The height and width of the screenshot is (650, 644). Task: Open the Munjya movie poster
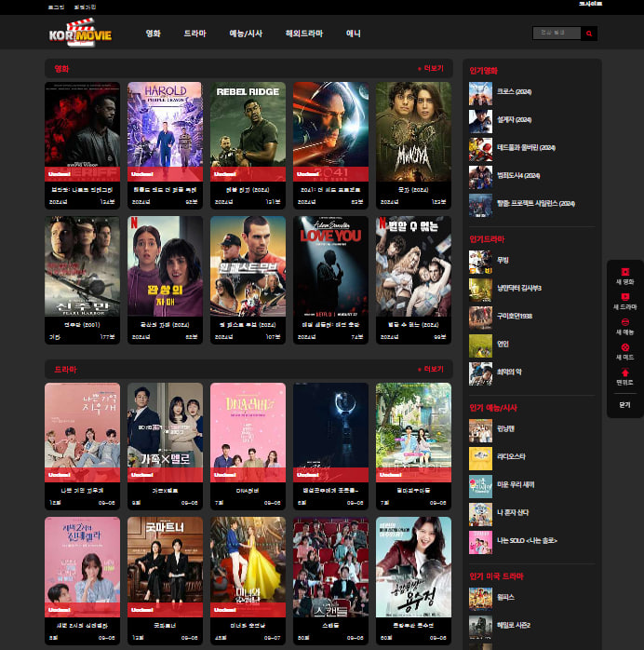[x=413, y=131]
